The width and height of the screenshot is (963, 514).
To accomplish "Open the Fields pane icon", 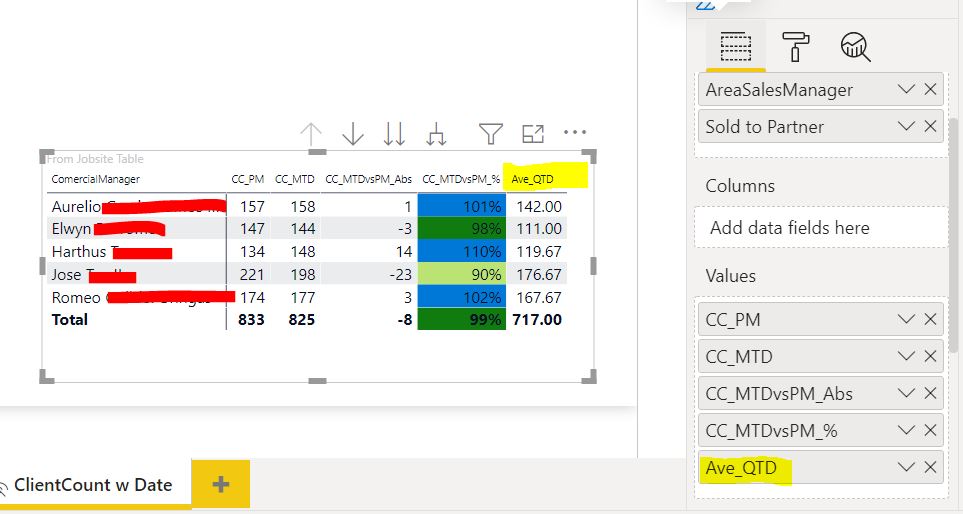I will pos(736,46).
